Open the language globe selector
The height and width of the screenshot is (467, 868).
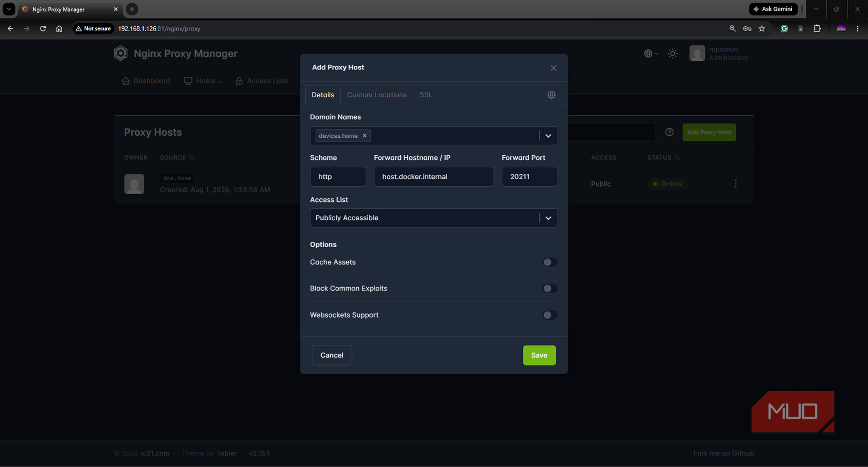651,54
